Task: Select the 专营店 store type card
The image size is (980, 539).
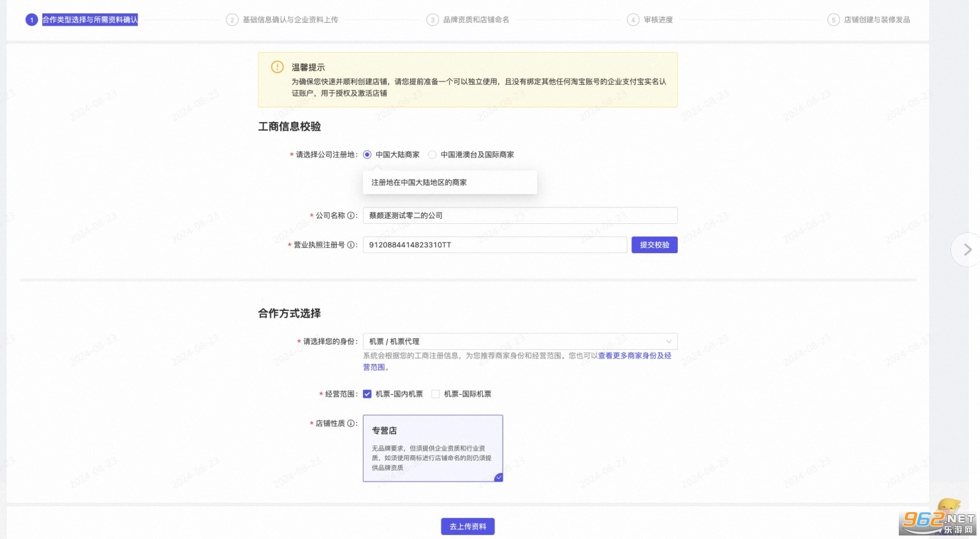Action: coord(432,448)
